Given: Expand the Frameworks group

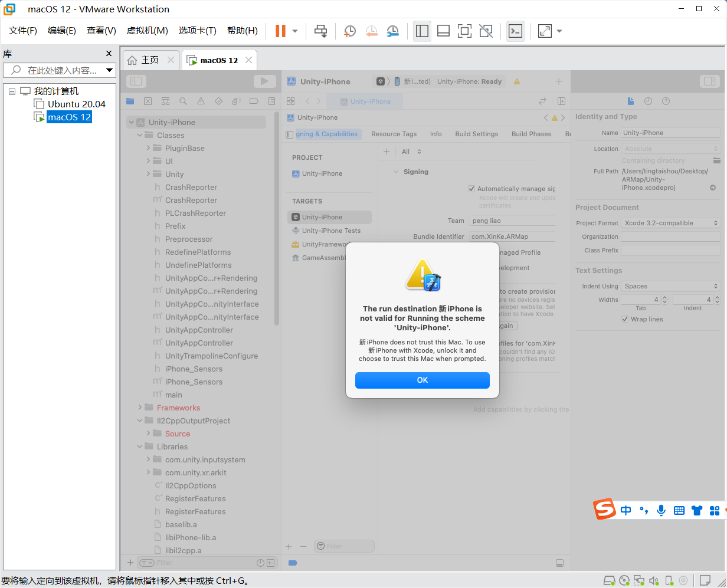Looking at the screenshot, I should coord(140,408).
